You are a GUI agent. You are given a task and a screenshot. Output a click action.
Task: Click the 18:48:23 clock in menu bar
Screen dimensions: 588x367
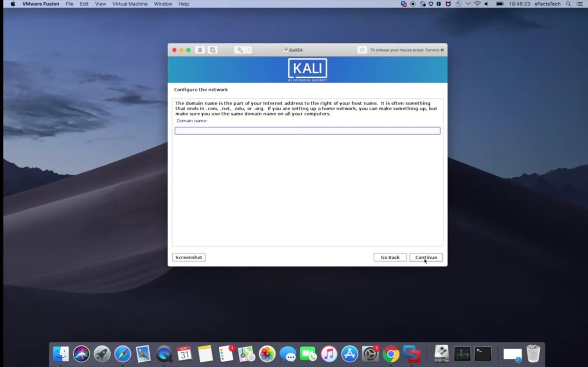pos(519,4)
